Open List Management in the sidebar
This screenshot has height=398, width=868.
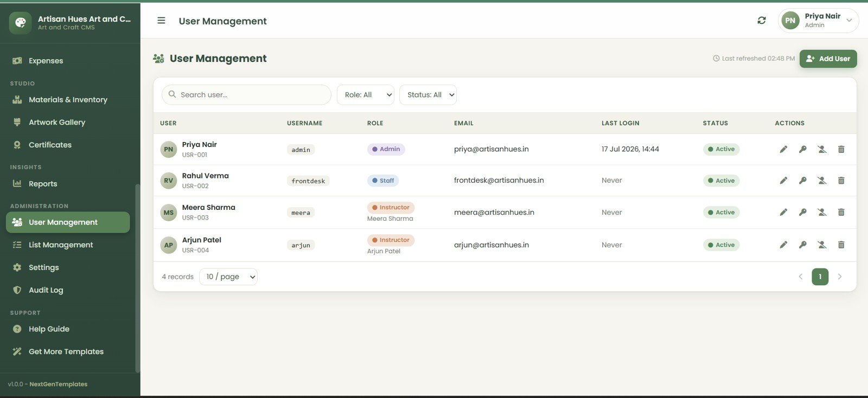pyautogui.click(x=68, y=245)
